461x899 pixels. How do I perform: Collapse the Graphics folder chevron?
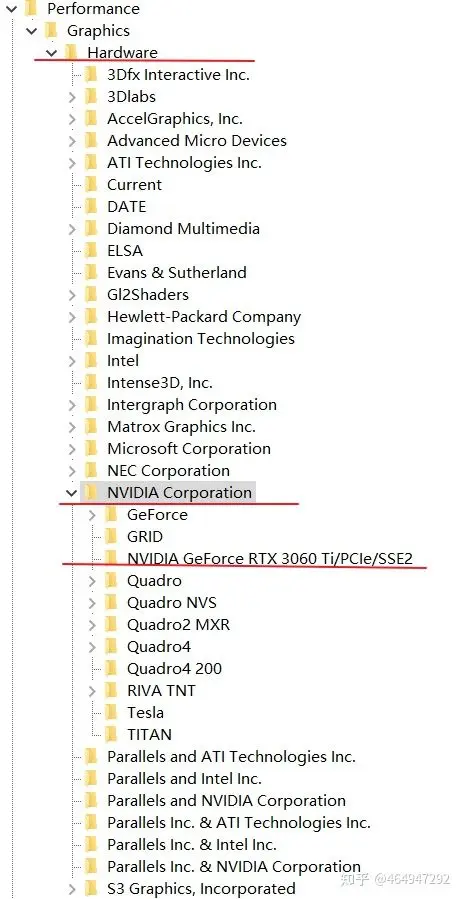pyautogui.click(x=32, y=31)
